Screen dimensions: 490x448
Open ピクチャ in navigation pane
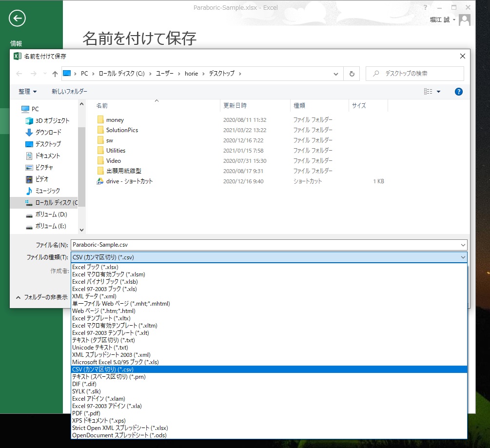(39, 168)
